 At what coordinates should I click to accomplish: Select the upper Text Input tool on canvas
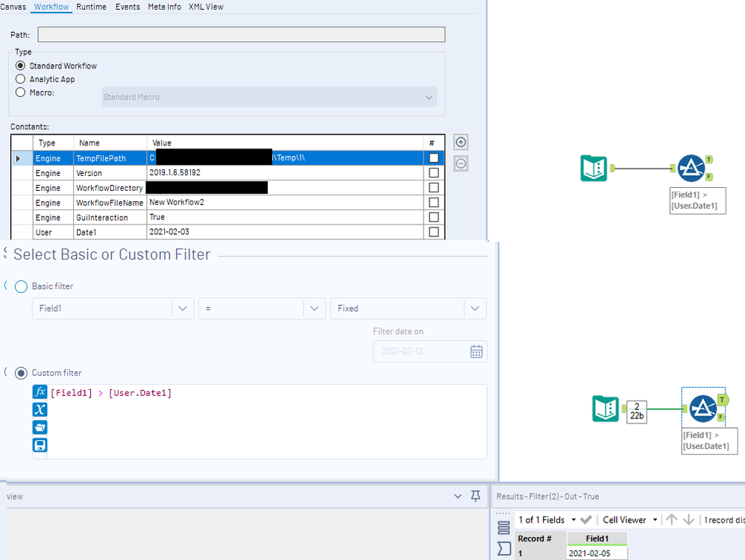tap(594, 168)
